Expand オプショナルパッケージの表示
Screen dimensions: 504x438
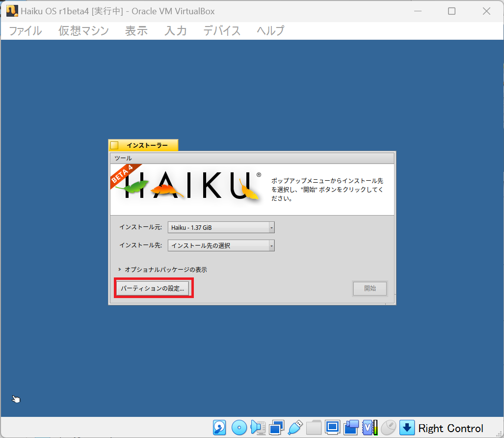(162, 270)
